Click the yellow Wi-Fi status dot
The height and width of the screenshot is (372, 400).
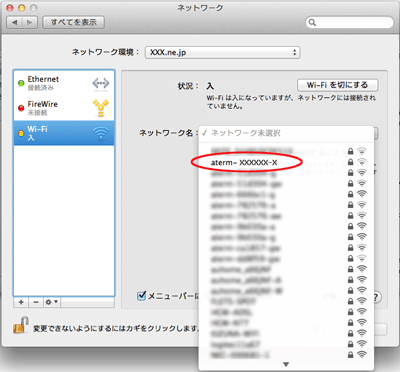[21, 133]
